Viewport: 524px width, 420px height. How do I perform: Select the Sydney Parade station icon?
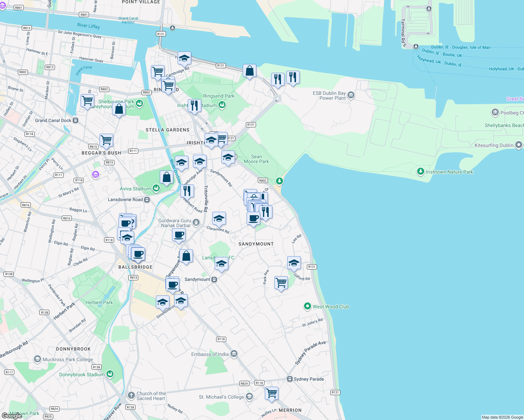(290, 379)
